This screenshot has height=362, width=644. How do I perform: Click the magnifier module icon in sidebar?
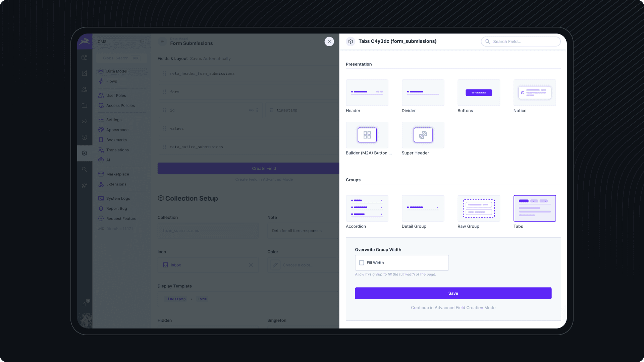[85, 169]
